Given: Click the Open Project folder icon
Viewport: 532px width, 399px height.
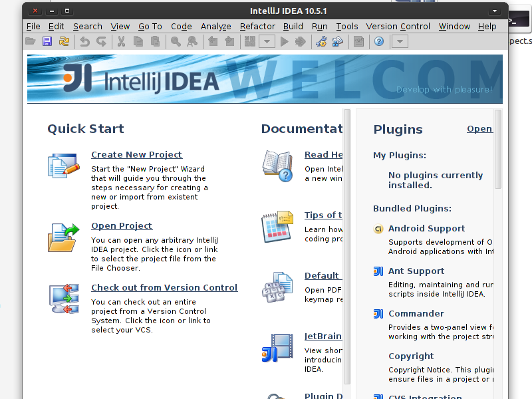Looking at the screenshot, I should tap(63, 237).
